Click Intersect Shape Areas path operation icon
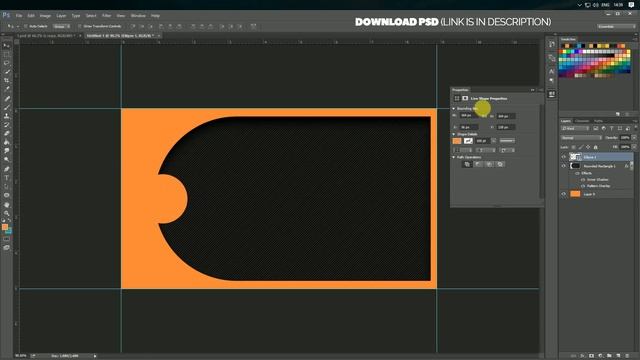This screenshot has width=640, height=360. pyautogui.click(x=489, y=164)
